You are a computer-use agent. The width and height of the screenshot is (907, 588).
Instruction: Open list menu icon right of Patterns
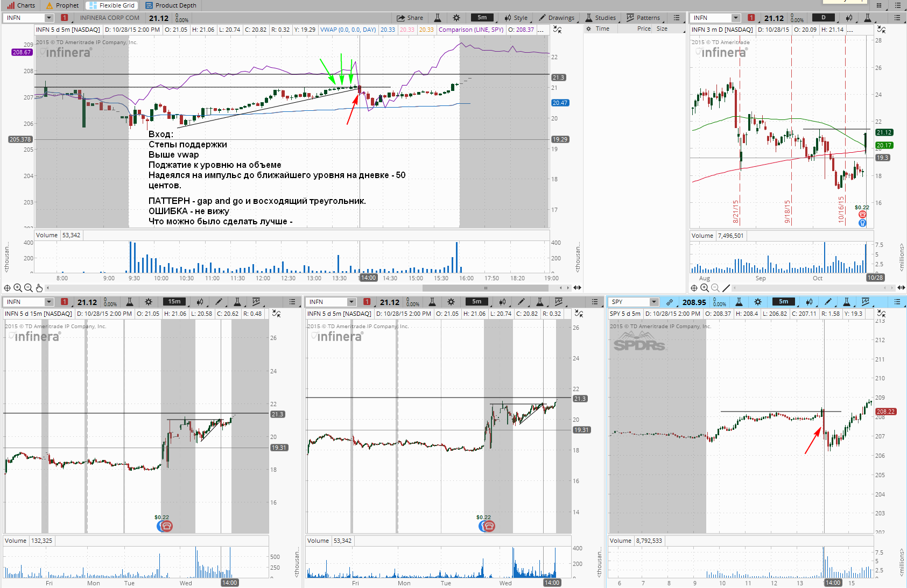click(x=677, y=18)
